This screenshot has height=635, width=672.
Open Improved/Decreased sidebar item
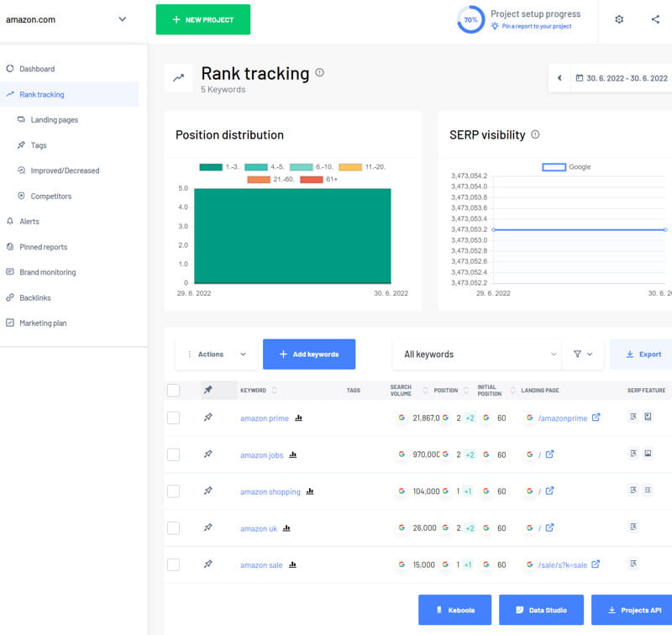click(x=65, y=171)
